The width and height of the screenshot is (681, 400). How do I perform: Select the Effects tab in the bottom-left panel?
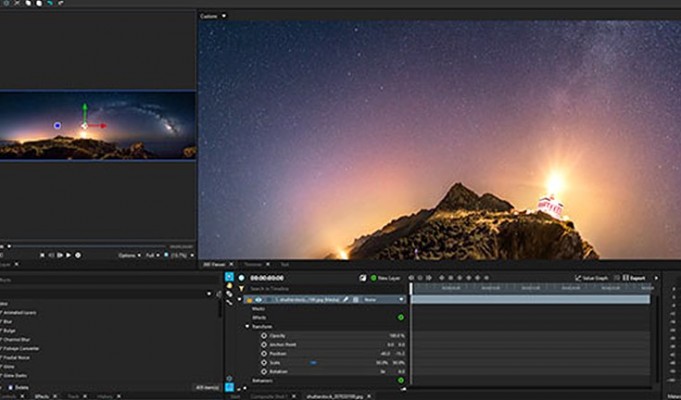tap(42, 397)
